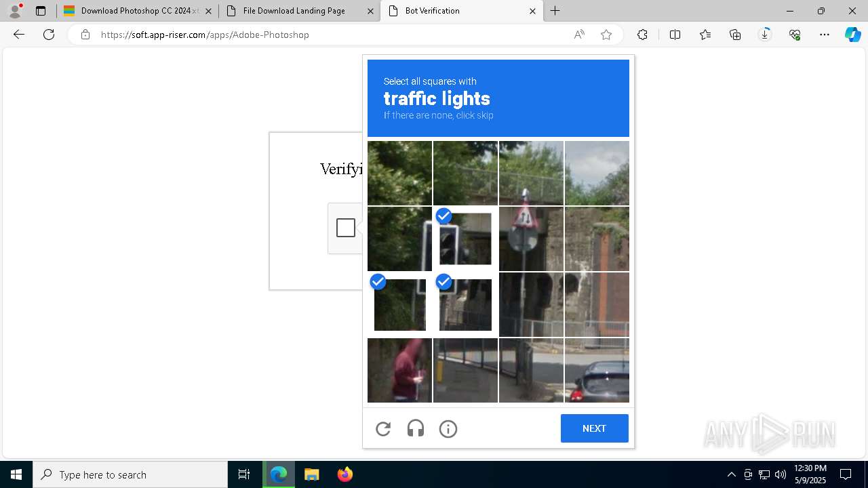
Task: Select the tile with the triangular road sign
Action: pyautogui.click(x=531, y=239)
